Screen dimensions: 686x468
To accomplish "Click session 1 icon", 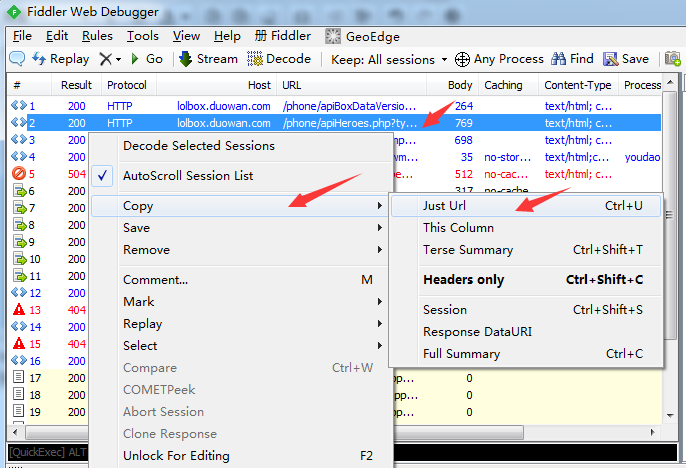I will pyautogui.click(x=19, y=105).
